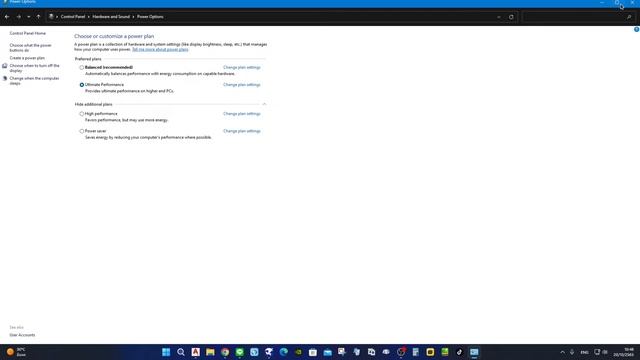Open Google Chrome from taskbar
This screenshot has height=360, width=640.
coord(225,352)
